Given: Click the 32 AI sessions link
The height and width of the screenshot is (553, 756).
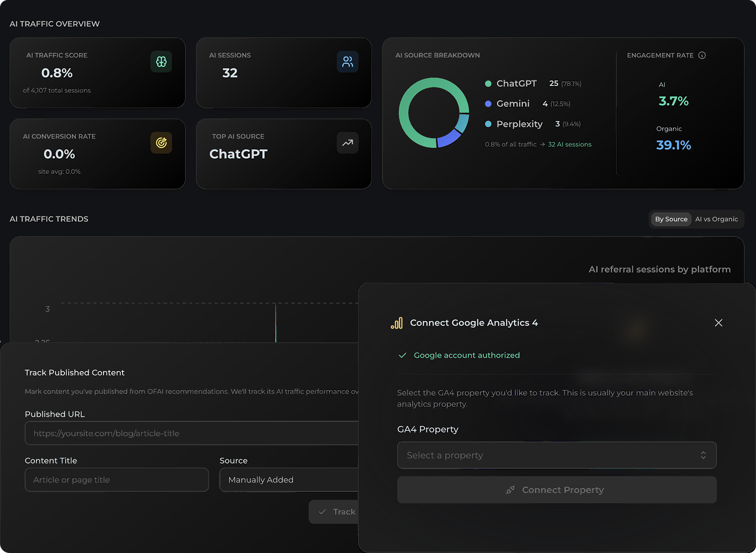Looking at the screenshot, I should tap(570, 145).
